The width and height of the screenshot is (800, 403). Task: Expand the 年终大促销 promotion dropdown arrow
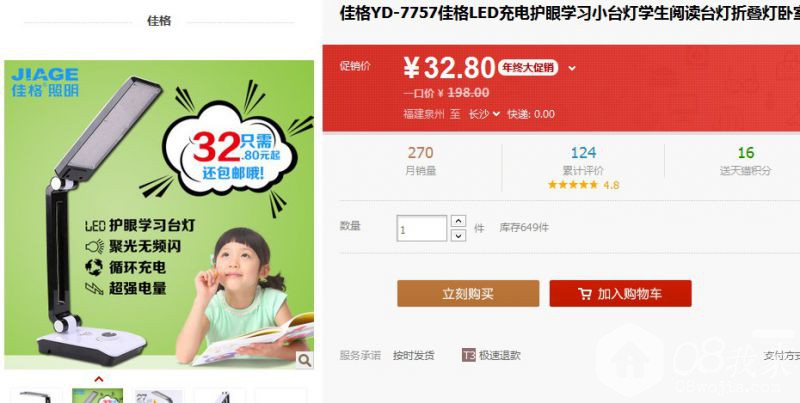[572, 68]
